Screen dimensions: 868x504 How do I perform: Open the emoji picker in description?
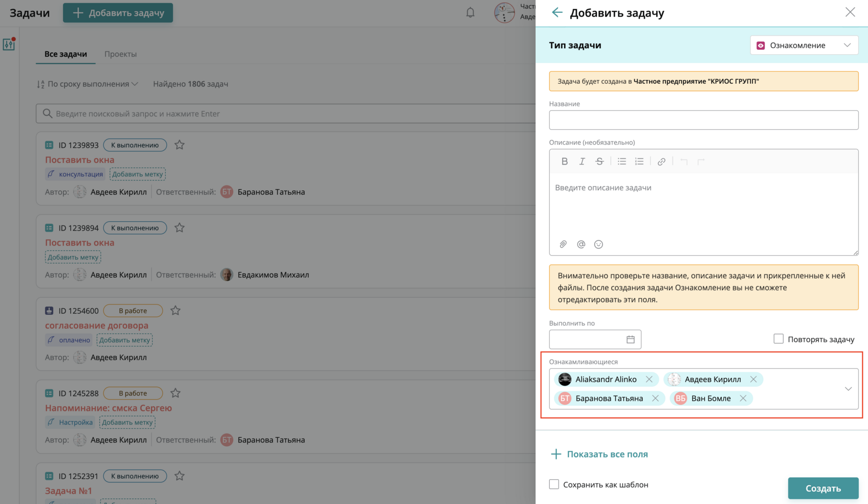[599, 245]
